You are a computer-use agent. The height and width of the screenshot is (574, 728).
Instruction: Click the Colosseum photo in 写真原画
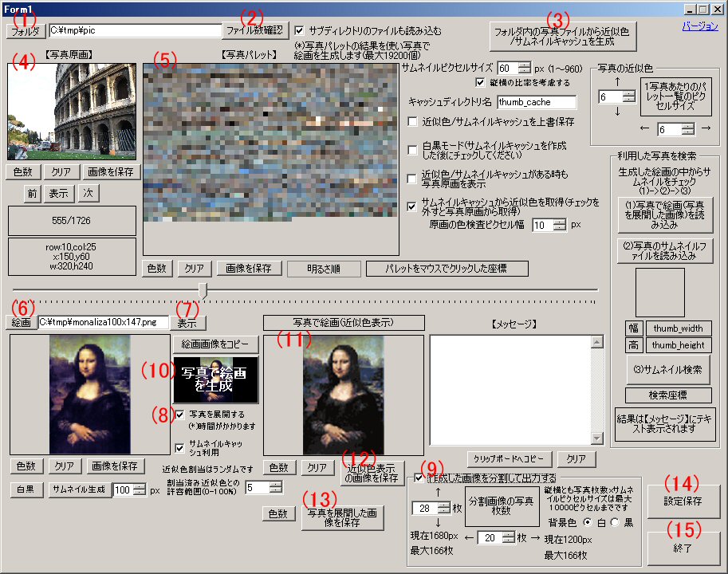point(72,112)
